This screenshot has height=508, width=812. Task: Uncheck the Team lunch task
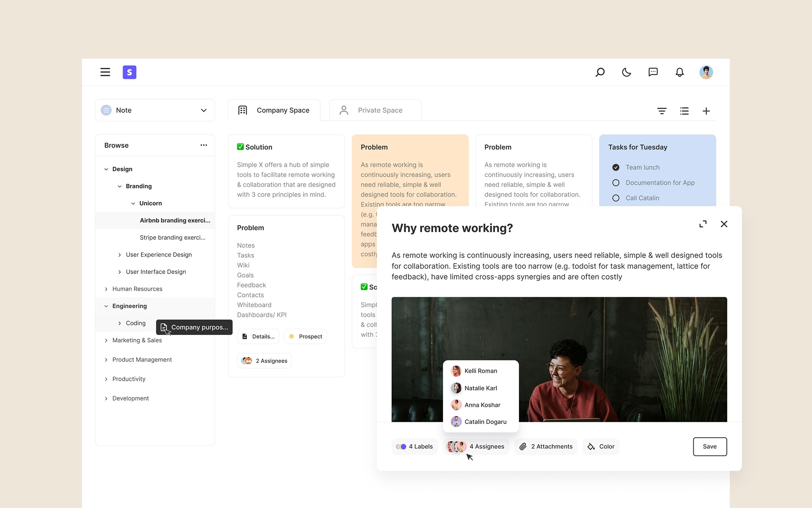tap(615, 167)
